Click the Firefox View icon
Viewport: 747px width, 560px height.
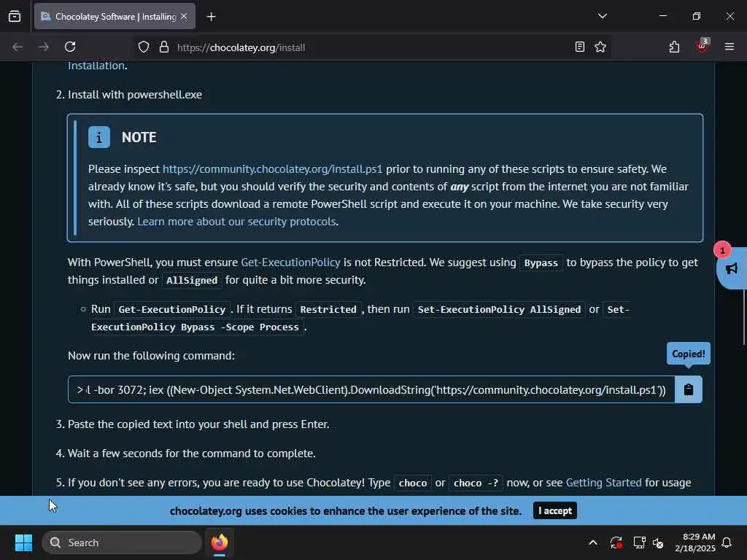pos(15,17)
